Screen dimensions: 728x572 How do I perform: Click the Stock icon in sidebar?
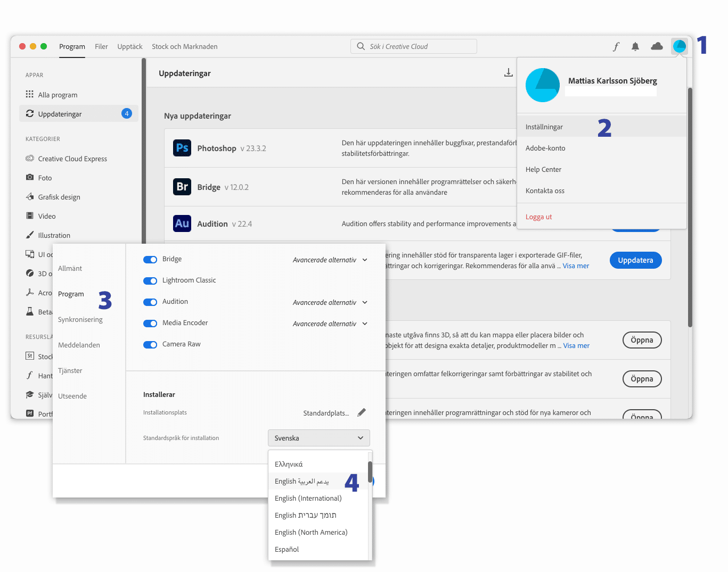[x=30, y=356]
